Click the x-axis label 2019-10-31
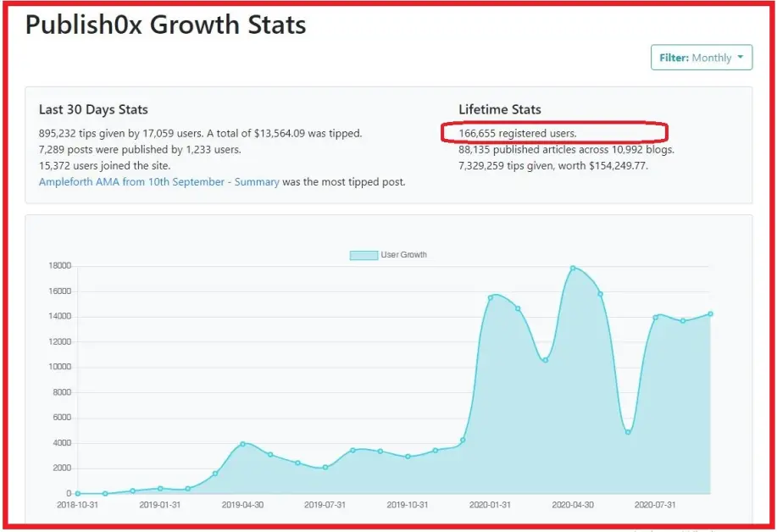Viewport: 777px width, 532px height. pyautogui.click(x=408, y=505)
